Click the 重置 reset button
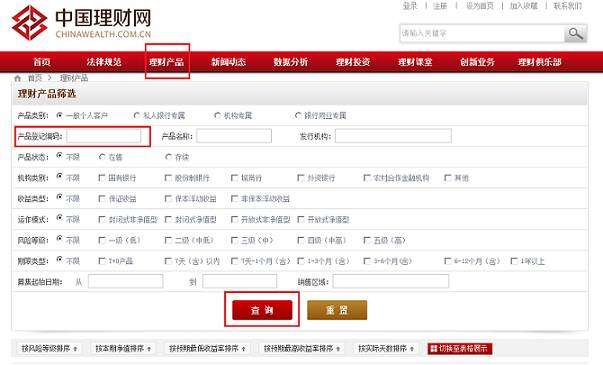The image size is (603, 365). [337, 310]
